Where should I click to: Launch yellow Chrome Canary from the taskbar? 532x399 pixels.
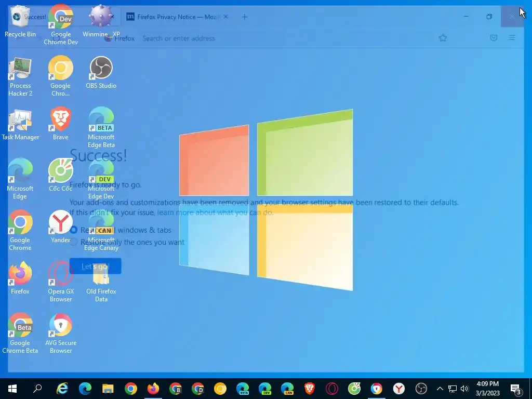(220, 389)
